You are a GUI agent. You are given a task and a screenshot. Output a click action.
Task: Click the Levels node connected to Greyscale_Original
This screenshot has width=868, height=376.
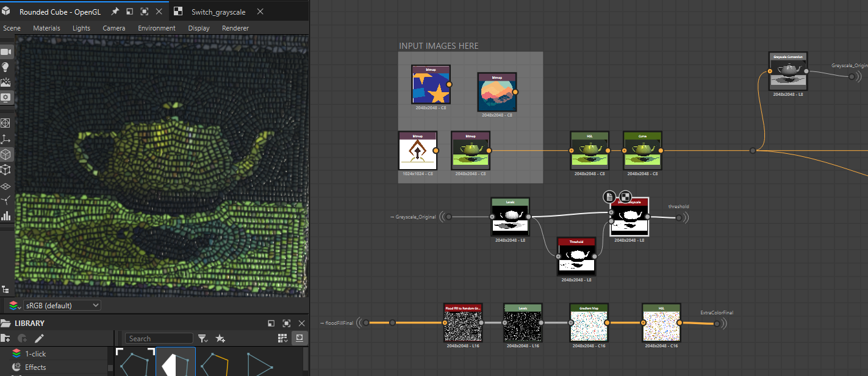(x=511, y=217)
